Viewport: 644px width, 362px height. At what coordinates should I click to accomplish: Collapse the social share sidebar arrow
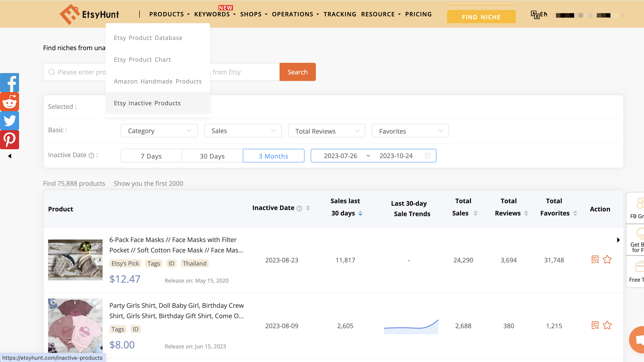tap(10, 156)
